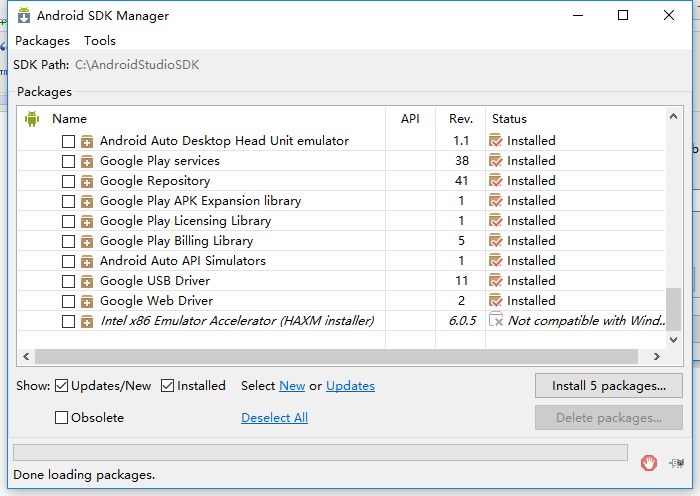
Task: Click package icon beside Google Play services
Action: [x=87, y=162]
